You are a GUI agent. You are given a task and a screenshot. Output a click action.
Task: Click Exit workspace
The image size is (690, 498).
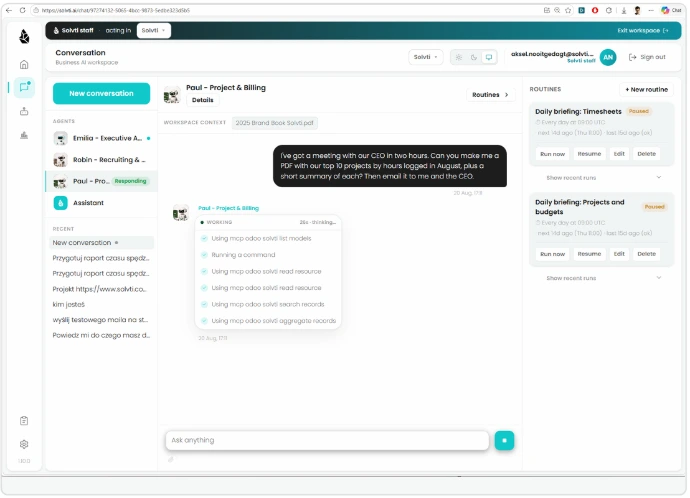click(642, 30)
